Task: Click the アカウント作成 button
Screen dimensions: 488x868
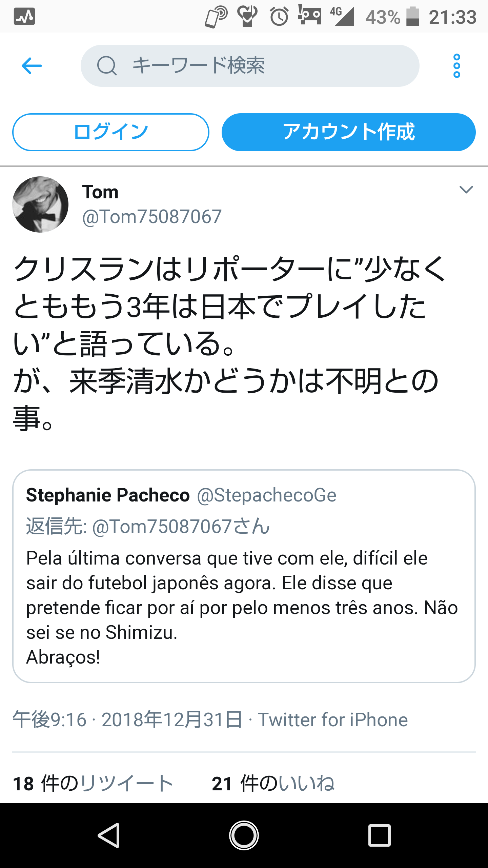Action: 348,132
